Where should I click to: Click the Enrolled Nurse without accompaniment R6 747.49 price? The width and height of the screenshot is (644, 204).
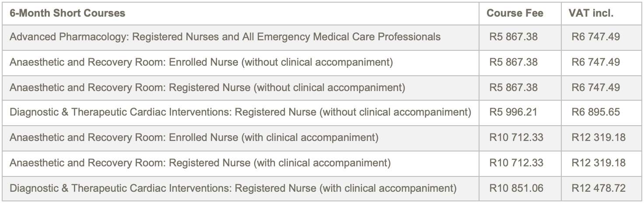coord(595,62)
